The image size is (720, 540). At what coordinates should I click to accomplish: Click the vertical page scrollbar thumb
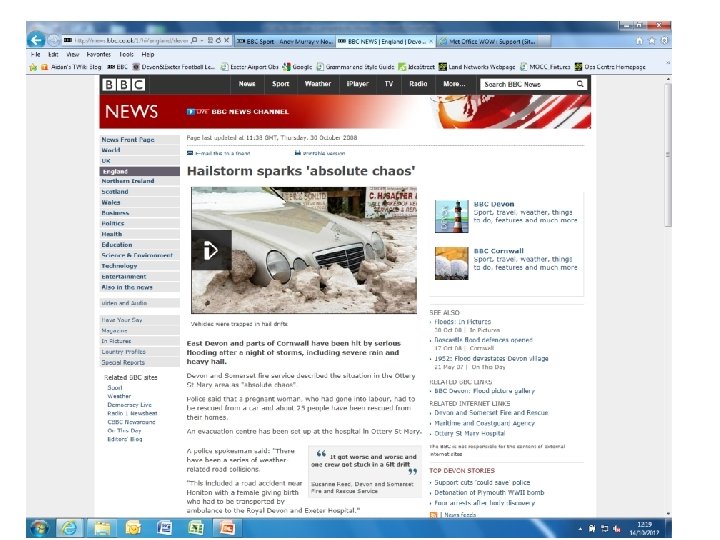point(668,154)
